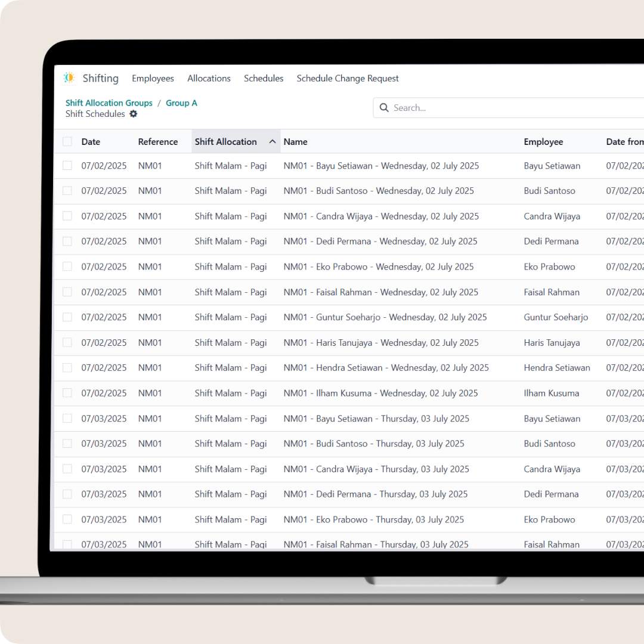The image size is (644, 644).
Task: Click the Shifting app logo icon
Action: 69,78
